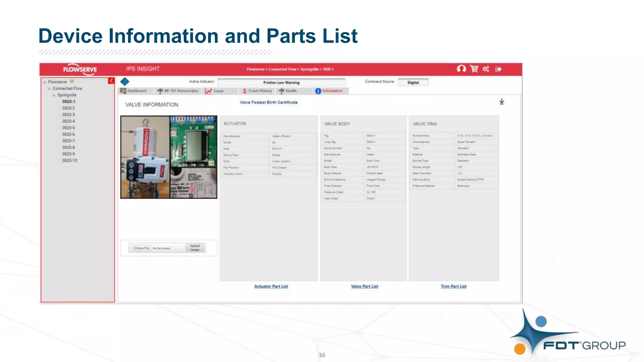Viewport: 644px width, 362px height.
Task: Select device 3820-9 in tree
Action: coord(69,154)
